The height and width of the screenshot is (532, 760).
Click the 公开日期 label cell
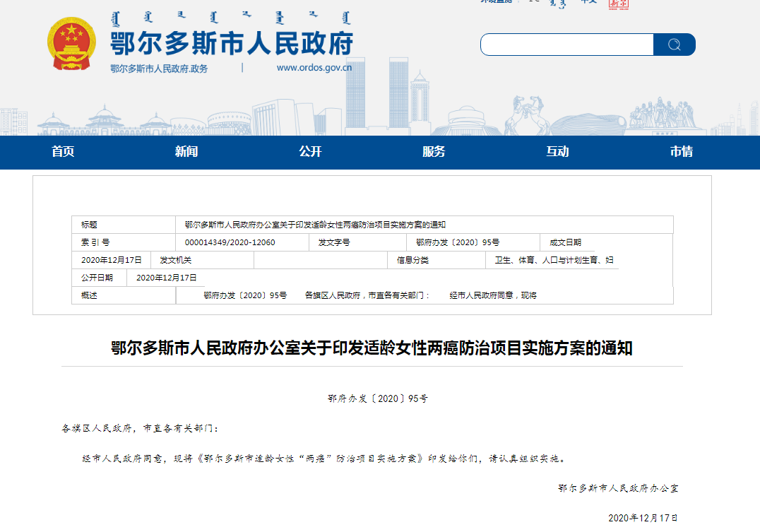click(100, 278)
